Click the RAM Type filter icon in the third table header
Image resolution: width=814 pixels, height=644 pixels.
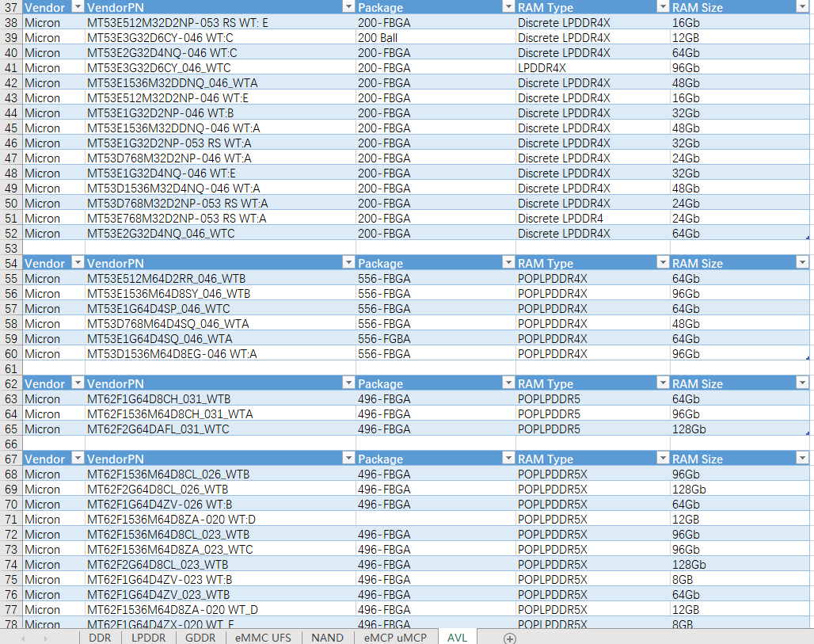663,383
